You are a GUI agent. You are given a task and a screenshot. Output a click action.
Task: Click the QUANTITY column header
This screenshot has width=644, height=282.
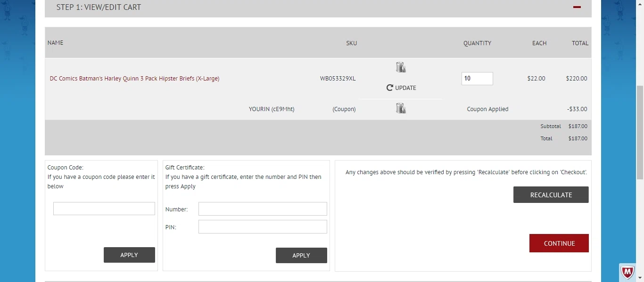coord(477,43)
